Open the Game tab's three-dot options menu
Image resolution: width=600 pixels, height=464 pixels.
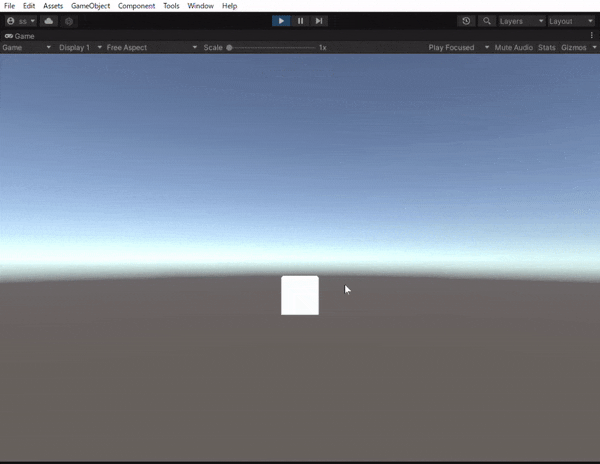tap(592, 36)
